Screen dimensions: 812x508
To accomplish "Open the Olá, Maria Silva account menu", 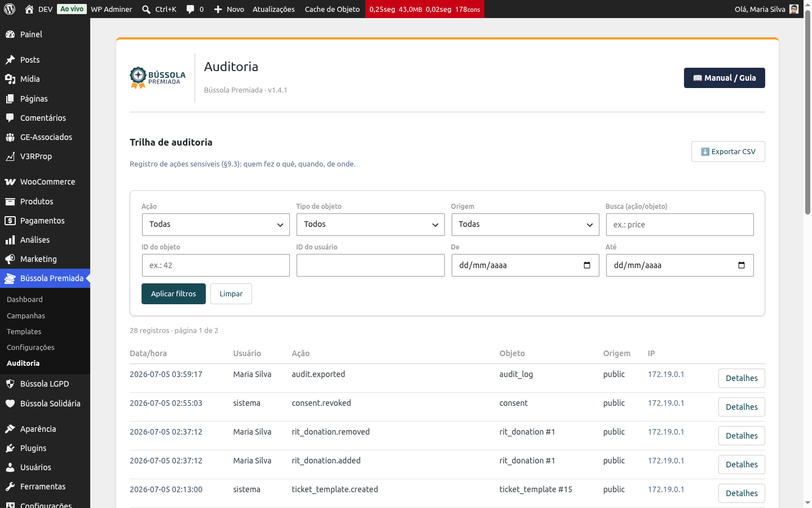I will coord(766,9).
